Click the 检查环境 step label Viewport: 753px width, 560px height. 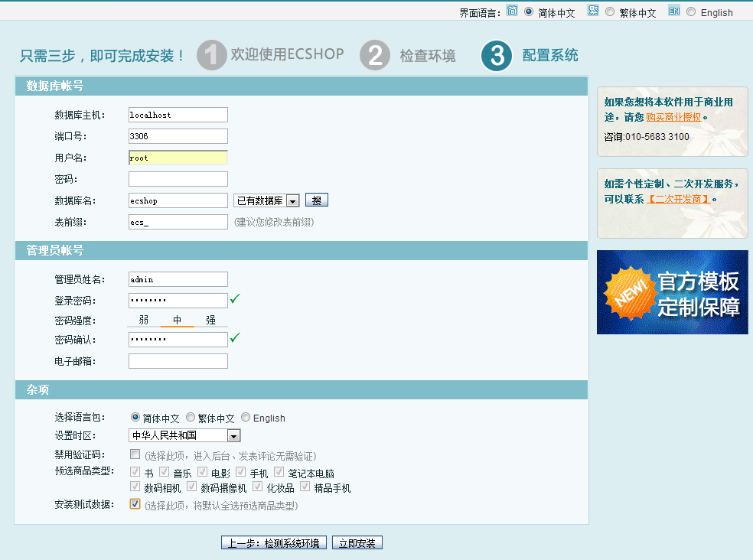pyautogui.click(x=428, y=56)
